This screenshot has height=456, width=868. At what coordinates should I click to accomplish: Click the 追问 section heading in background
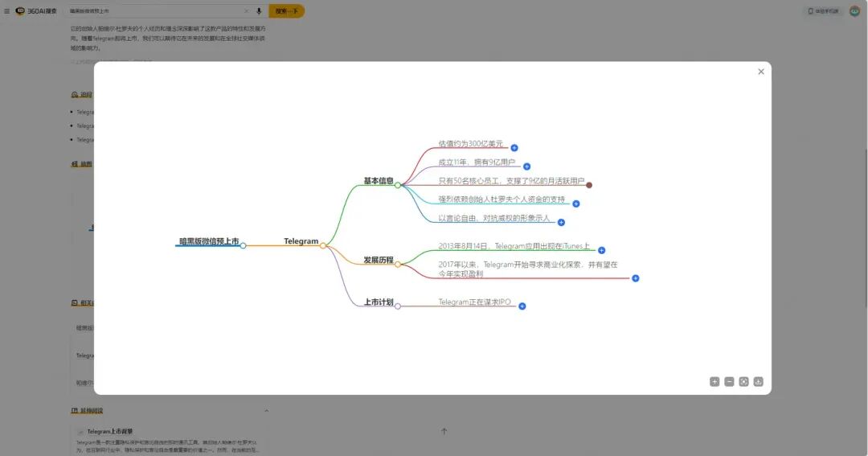[x=82, y=95]
